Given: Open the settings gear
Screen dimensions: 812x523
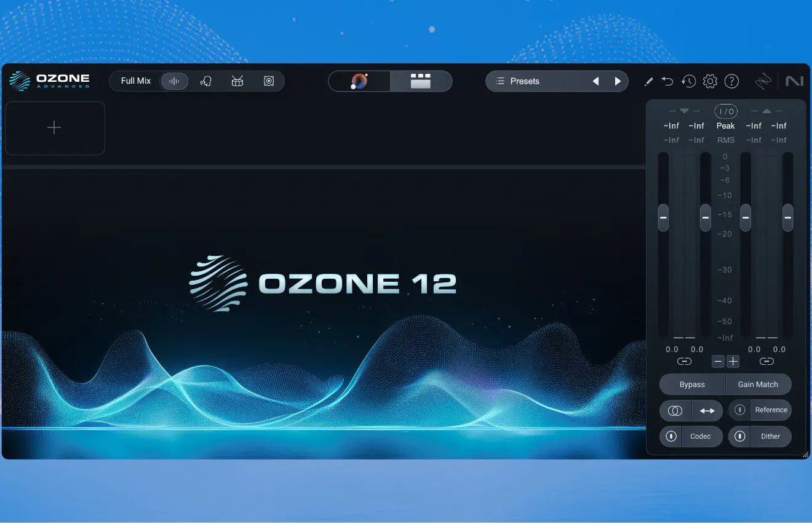Looking at the screenshot, I should pos(710,81).
